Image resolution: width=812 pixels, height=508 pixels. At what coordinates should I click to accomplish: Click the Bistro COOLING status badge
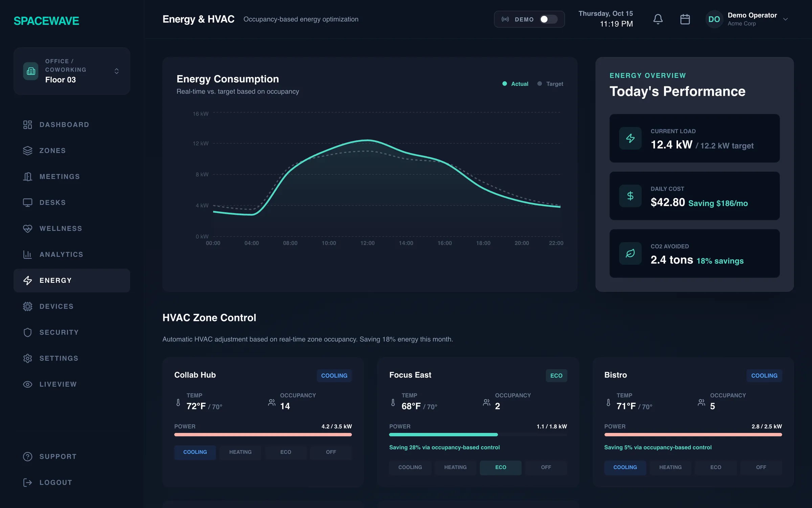coord(764,376)
